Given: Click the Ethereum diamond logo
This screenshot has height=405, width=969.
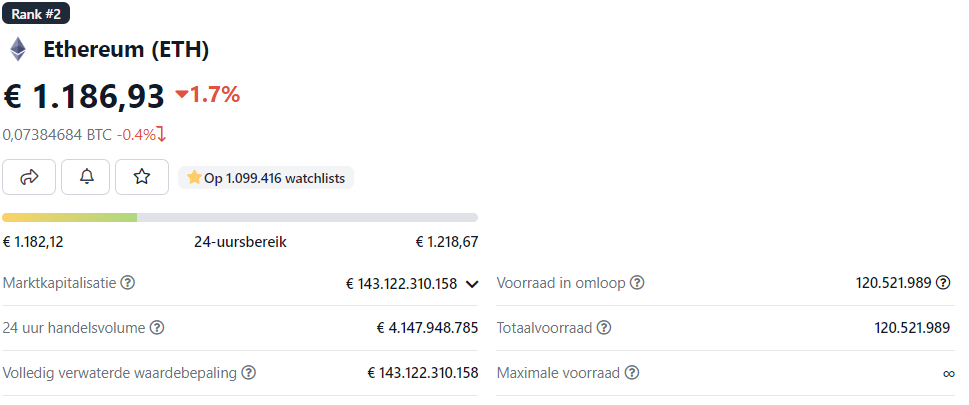Looking at the screenshot, I should pyautogui.click(x=18, y=49).
